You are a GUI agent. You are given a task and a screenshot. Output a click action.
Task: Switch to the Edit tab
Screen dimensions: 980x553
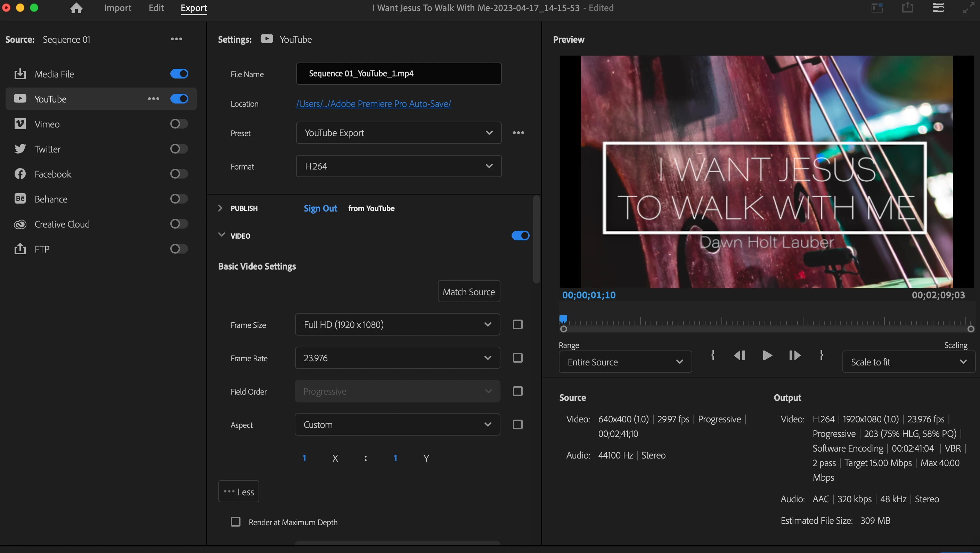click(x=156, y=8)
